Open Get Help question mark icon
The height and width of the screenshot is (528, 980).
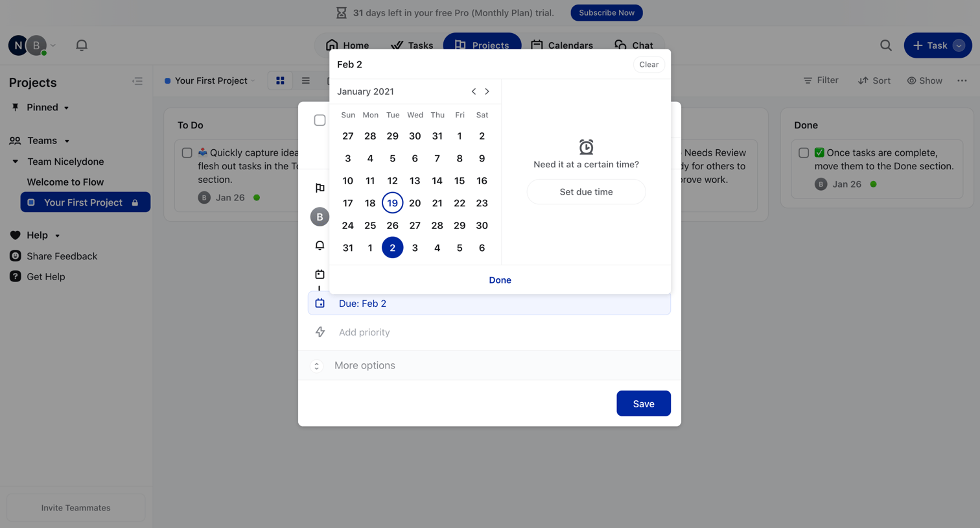(16, 276)
